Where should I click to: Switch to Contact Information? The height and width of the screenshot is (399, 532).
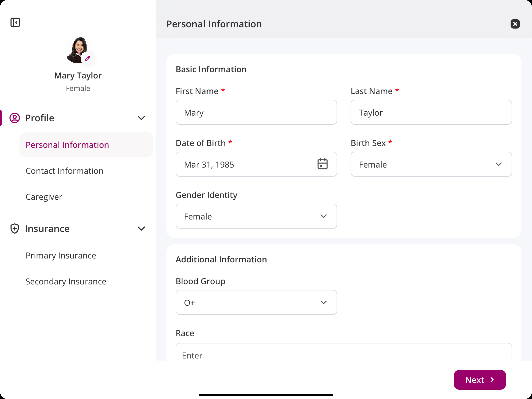tap(64, 171)
